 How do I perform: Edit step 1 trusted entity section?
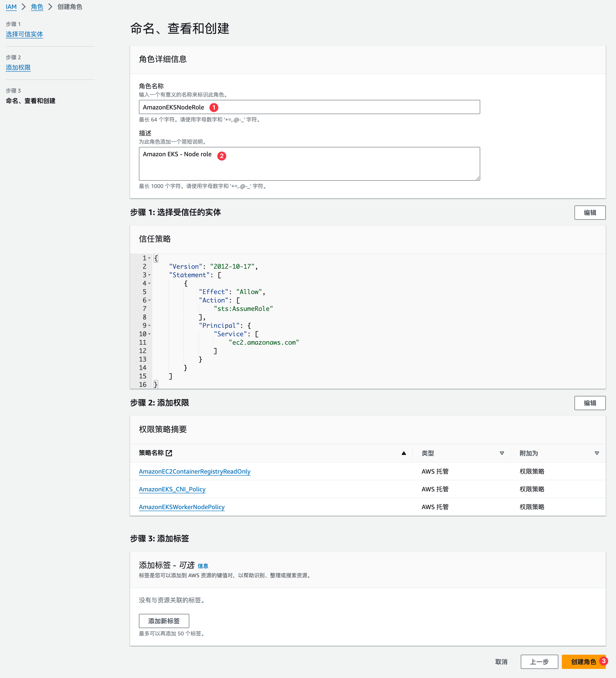point(590,213)
